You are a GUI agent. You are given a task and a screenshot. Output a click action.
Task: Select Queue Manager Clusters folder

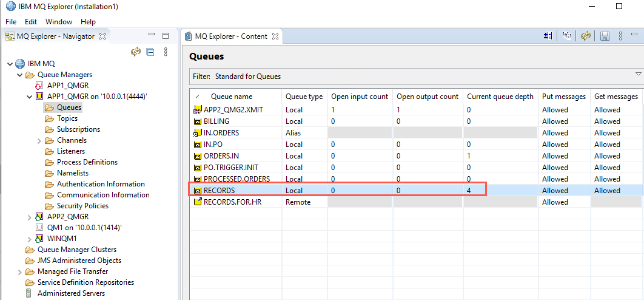(77, 250)
